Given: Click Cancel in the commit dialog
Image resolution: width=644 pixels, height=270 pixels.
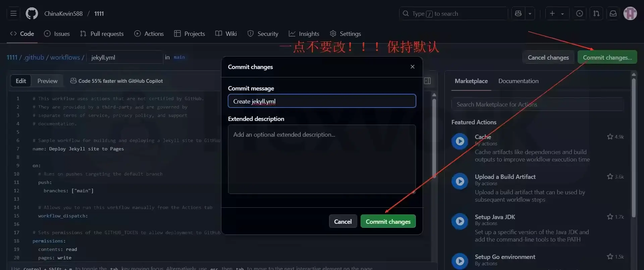Looking at the screenshot, I should (x=343, y=221).
